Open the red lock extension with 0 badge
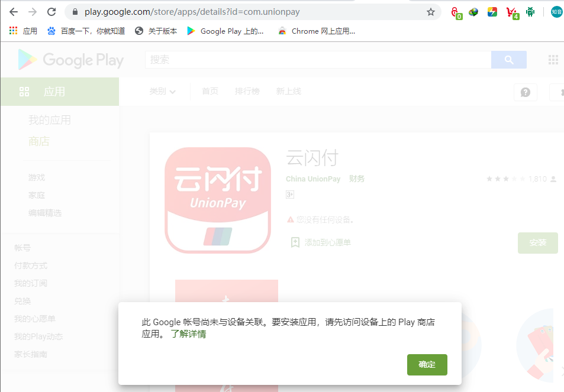The height and width of the screenshot is (392, 564). 456,13
